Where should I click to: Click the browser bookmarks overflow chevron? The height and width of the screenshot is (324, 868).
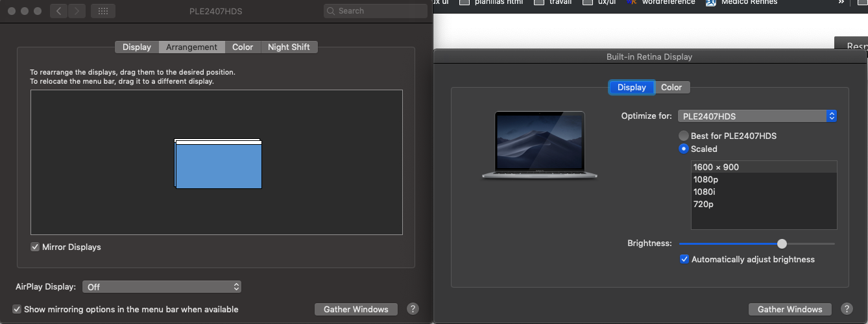pyautogui.click(x=841, y=3)
